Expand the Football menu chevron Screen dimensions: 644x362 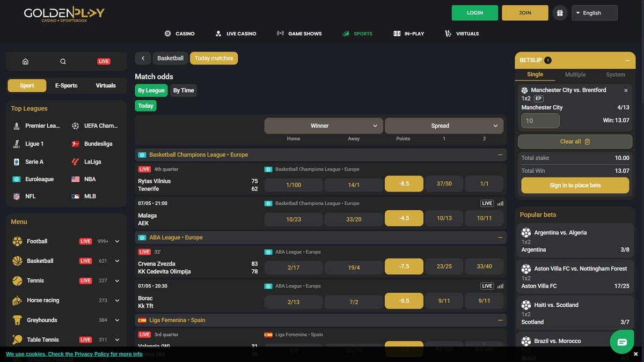(117, 241)
